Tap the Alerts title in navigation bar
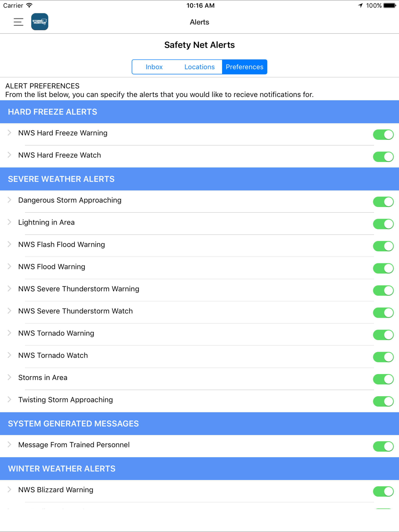399x532 pixels. [x=199, y=22]
